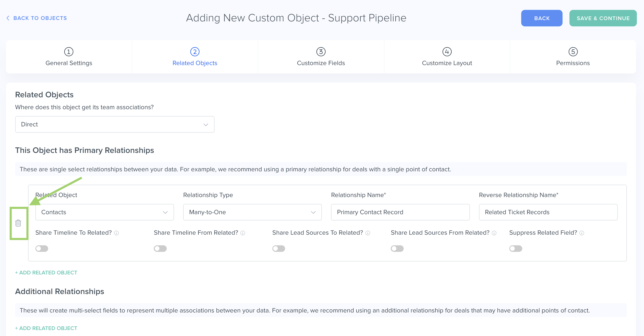Click the Relationship Name input field

[400, 212]
